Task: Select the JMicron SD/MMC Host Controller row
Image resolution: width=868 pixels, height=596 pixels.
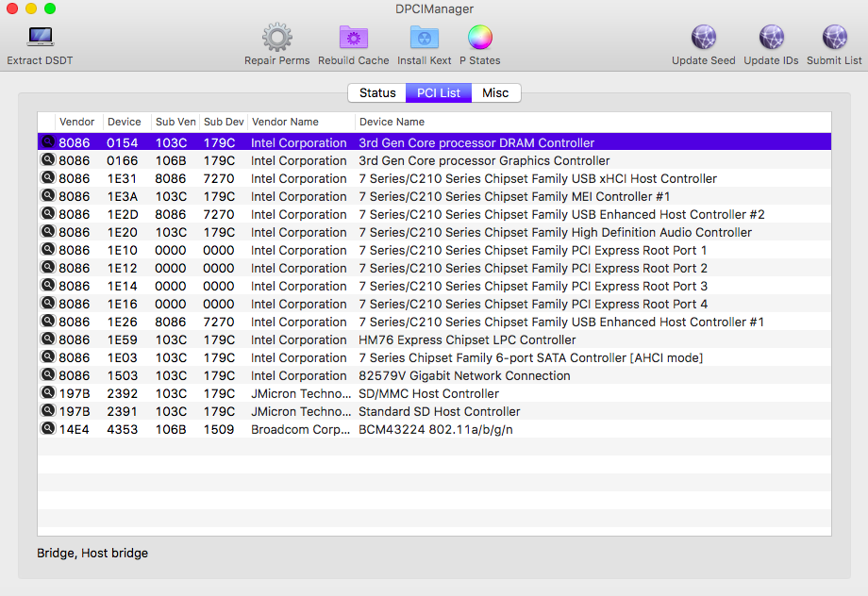Action: (434, 394)
